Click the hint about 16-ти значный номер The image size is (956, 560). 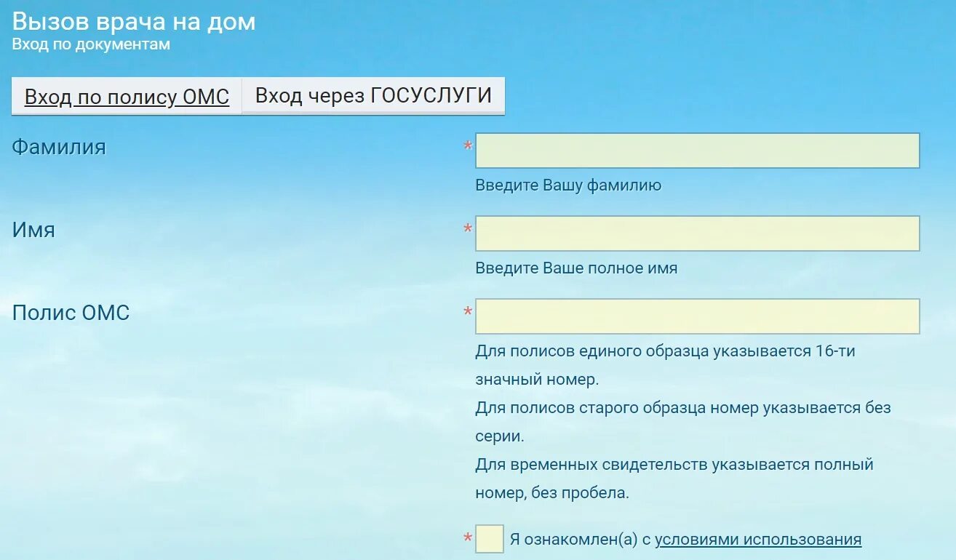666,365
